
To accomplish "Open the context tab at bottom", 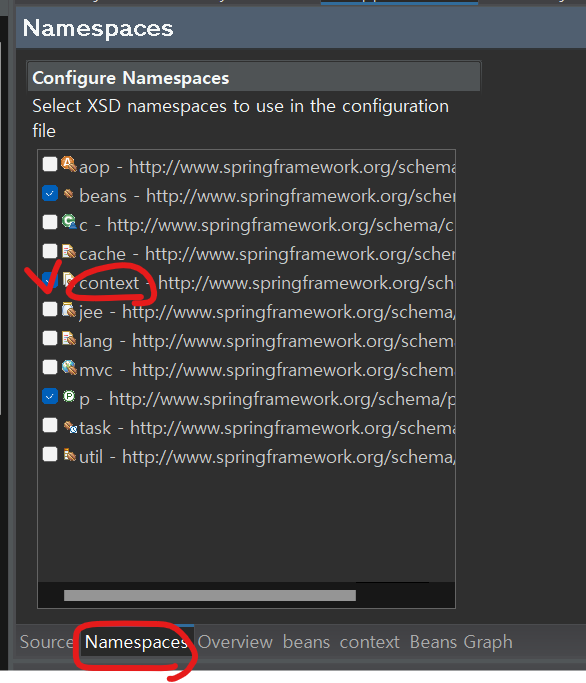I will click(369, 642).
